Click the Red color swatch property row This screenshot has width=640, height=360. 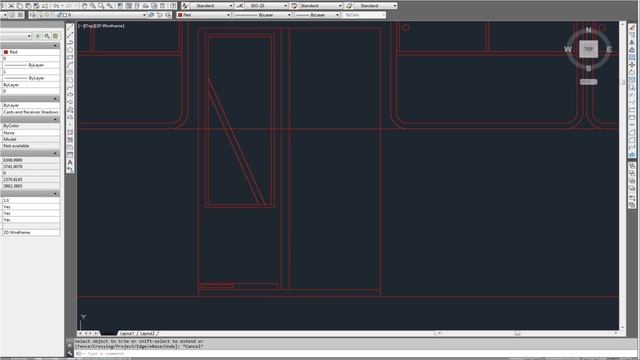pos(30,52)
